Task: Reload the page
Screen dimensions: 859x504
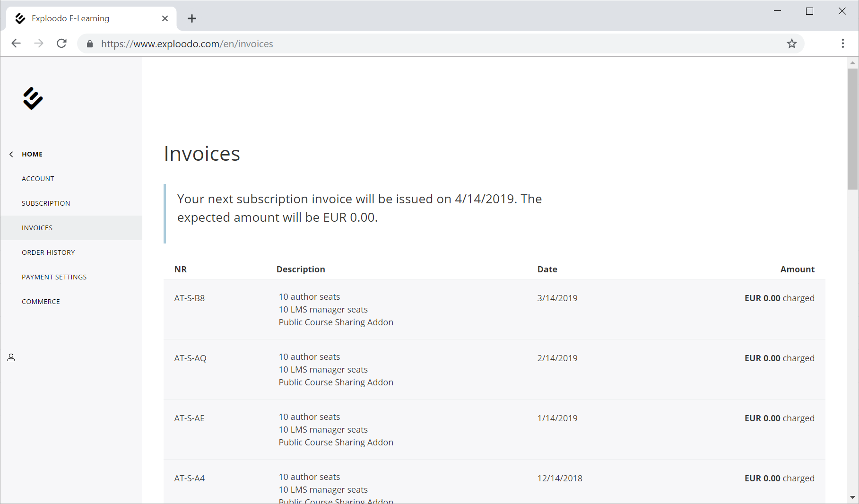Action: click(x=61, y=44)
